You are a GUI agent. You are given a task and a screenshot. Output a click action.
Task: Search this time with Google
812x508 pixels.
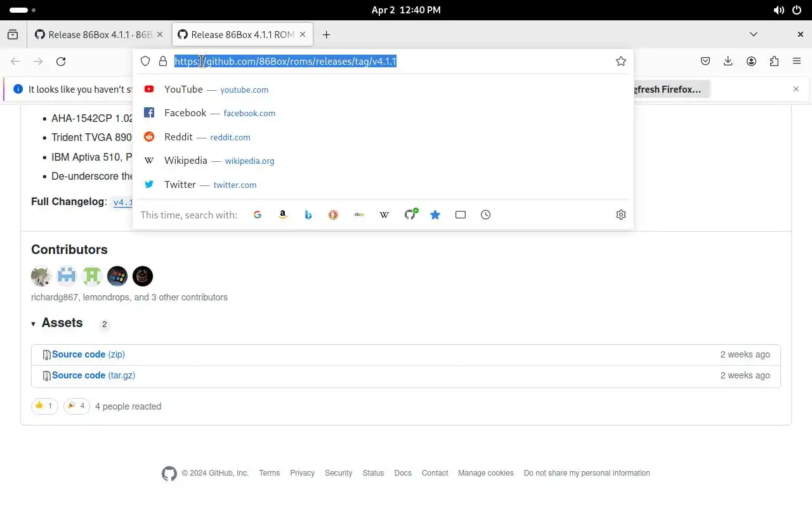click(x=258, y=215)
